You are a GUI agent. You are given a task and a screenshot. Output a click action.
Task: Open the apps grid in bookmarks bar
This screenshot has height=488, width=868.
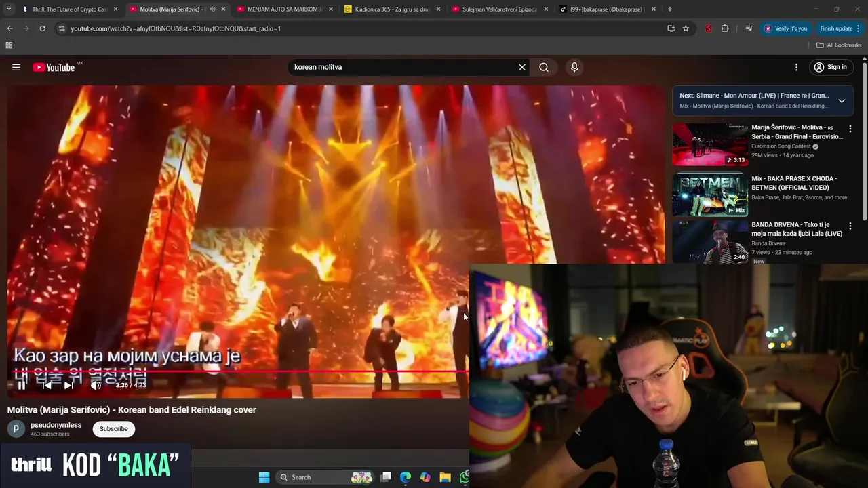(9, 45)
